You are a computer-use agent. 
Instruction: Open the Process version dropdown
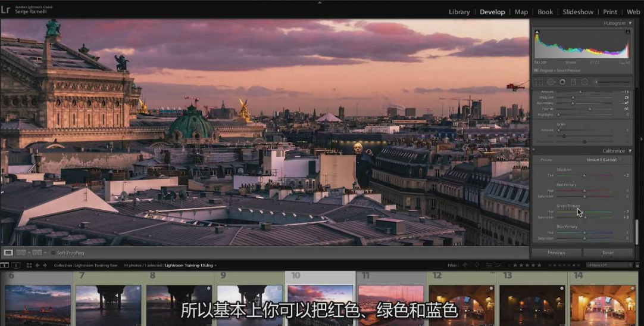(602, 160)
